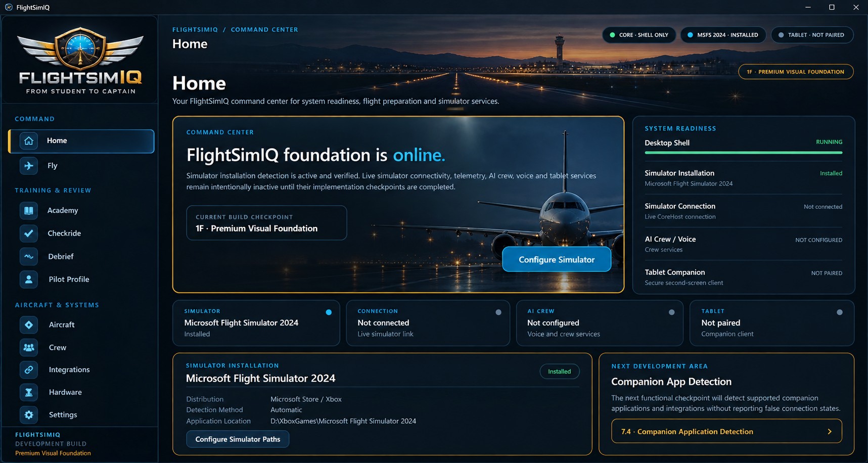Screen dimensions: 868x463
Task: Click Simulator Connection row in System Readiness
Action: click(744, 211)
